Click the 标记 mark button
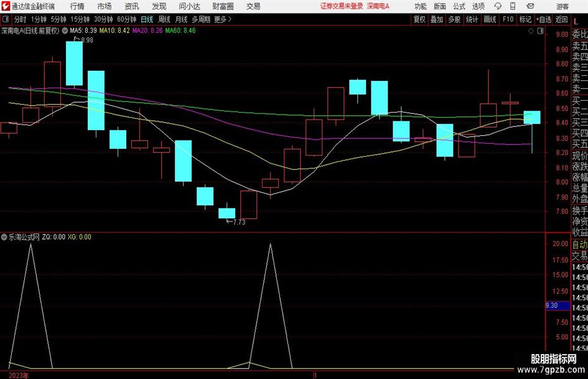 click(525, 19)
